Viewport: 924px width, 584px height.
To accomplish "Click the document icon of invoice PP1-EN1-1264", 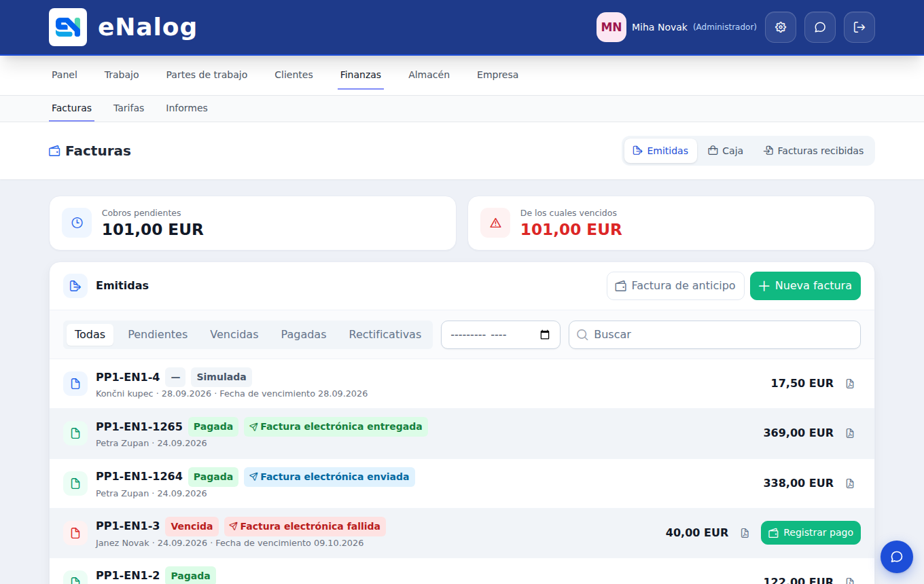I will [75, 483].
